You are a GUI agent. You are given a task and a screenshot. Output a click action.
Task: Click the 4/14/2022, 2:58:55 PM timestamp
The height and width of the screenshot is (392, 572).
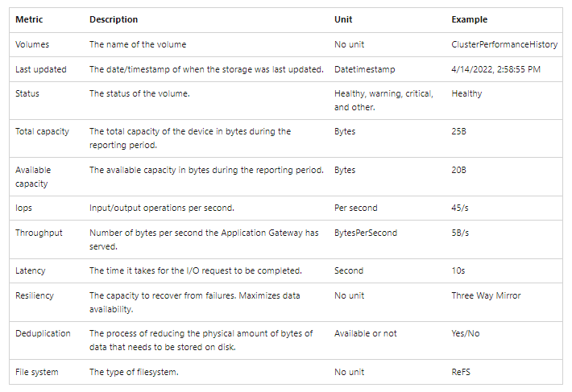click(x=495, y=69)
